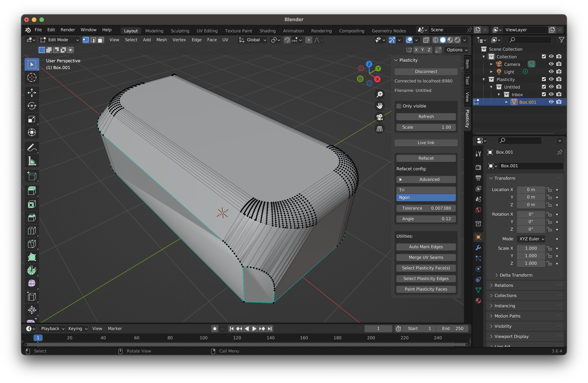This screenshot has width=588, height=383.
Task: Switch perspective/orthographic grid icon
Action: pos(379,128)
